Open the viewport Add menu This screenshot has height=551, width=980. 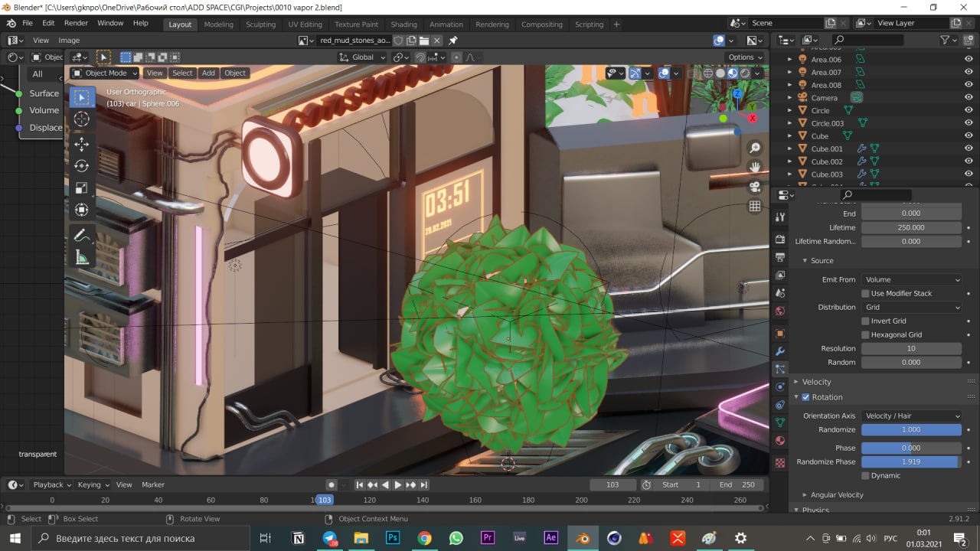click(x=208, y=73)
